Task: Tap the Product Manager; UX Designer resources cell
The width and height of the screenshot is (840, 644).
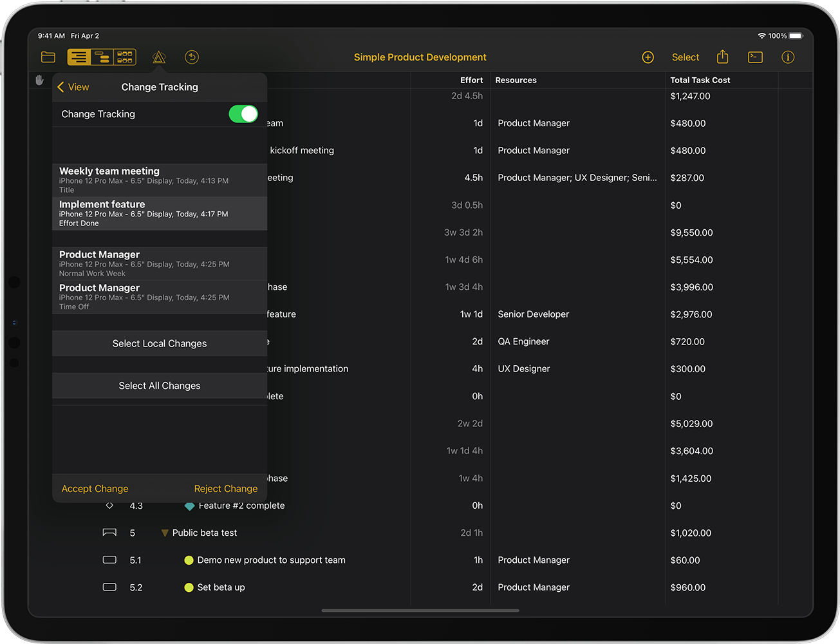Action: pyautogui.click(x=577, y=178)
